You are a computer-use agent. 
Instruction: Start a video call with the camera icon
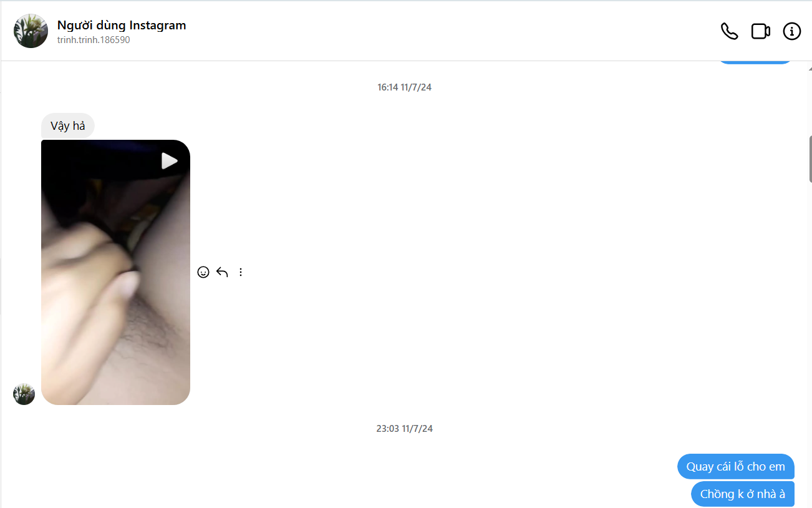pyautogui.click(x=760, y=31)
